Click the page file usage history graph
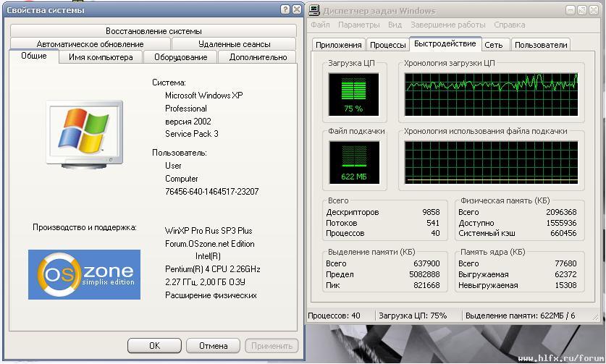Viewport: 606px width, 364px height. (x=492, y=162)
